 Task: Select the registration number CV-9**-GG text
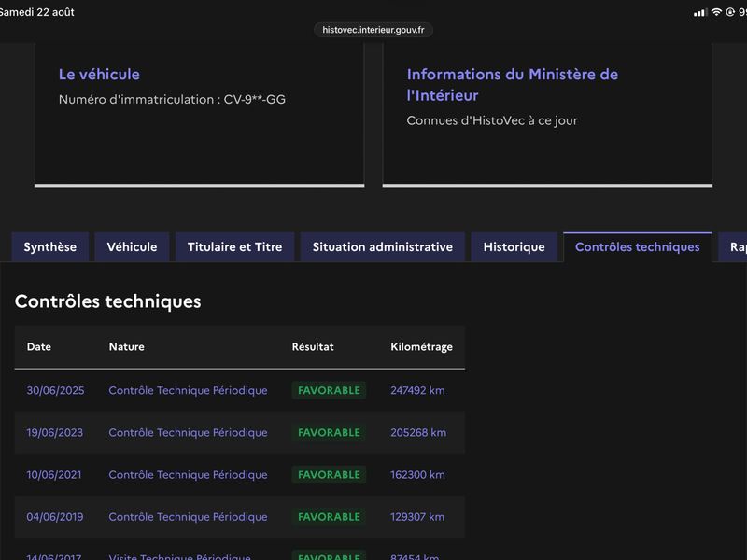[x=254, y=99]
